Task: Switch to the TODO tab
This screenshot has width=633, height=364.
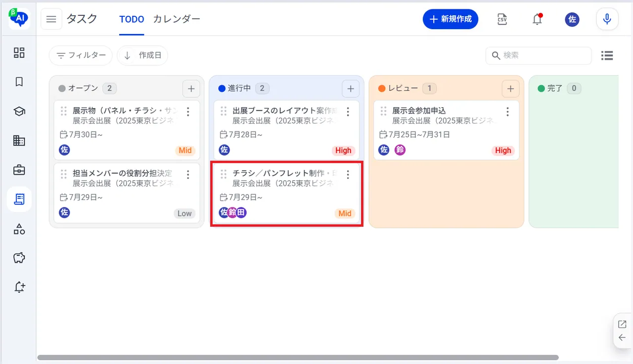Action: [x=132, y=19]
